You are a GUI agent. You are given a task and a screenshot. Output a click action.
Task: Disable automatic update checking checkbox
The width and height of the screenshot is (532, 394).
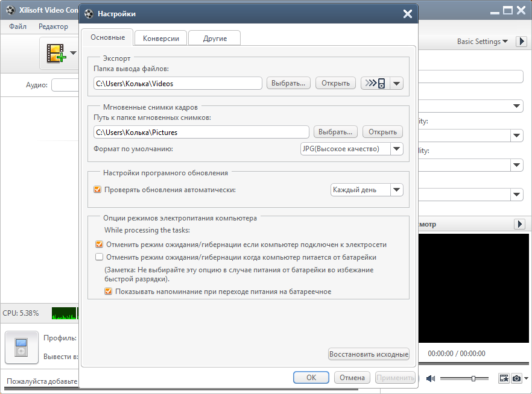[x=98, y=190]
